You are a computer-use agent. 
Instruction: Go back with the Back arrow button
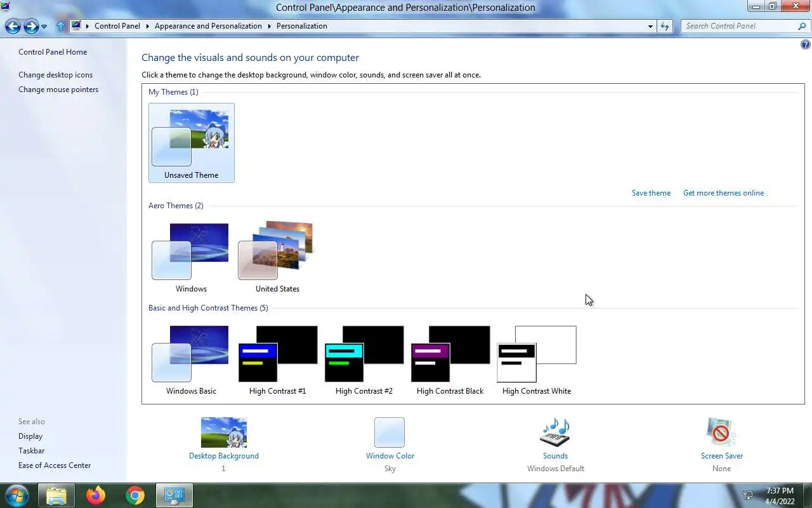[13, 26]
